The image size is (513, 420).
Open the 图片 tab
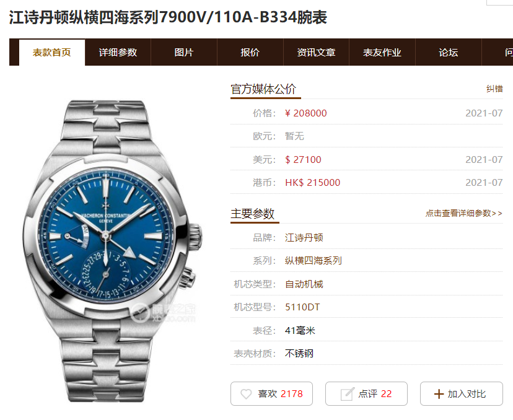coord(184,52)
